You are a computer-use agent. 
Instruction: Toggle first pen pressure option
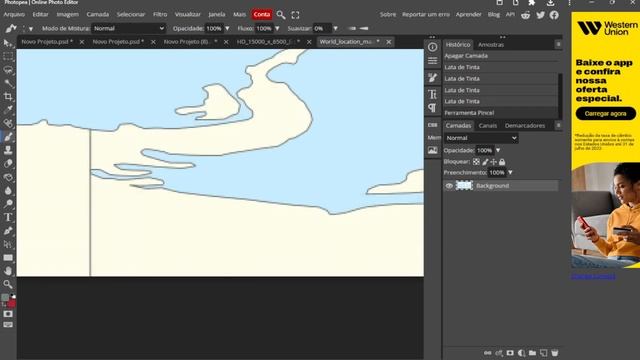pyautogui.click(x=352, y=29)
